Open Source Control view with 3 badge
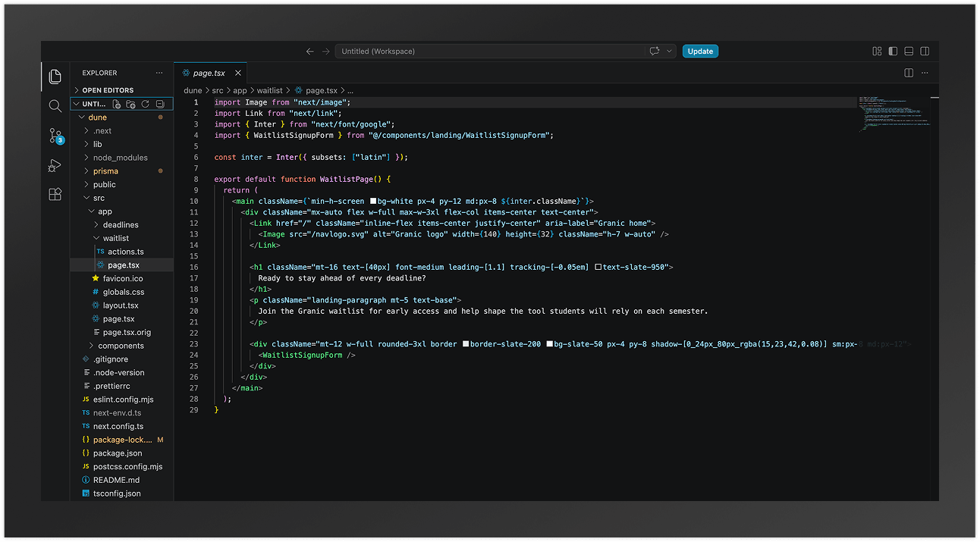Screen dimensions: 980x542 [x=55, y=136]
